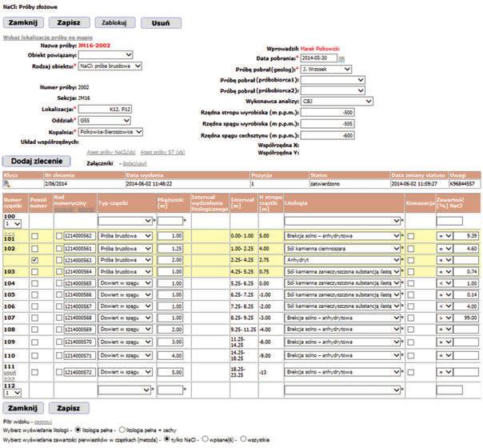483x448 pixels.
Task: Click the top Zamknij button
Action: (23, 22)
